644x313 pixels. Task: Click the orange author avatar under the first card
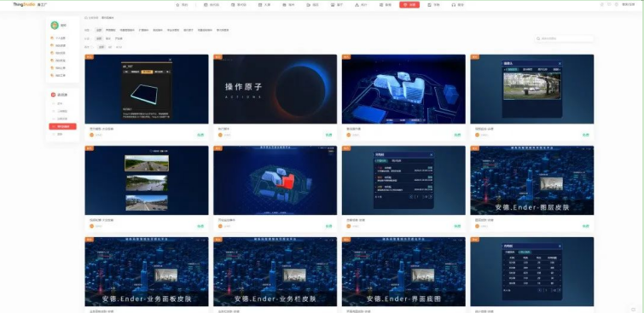[x=92, y=135]
